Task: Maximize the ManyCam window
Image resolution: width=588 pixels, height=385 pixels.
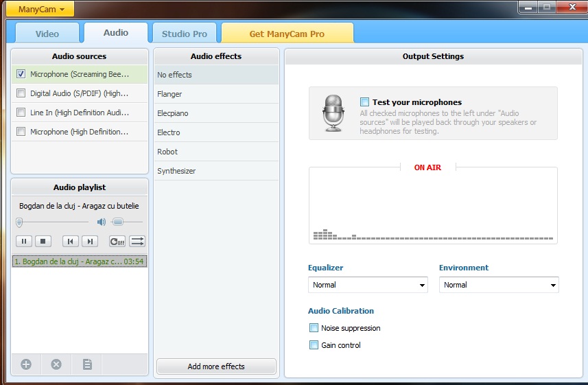Action: (547, 7)
